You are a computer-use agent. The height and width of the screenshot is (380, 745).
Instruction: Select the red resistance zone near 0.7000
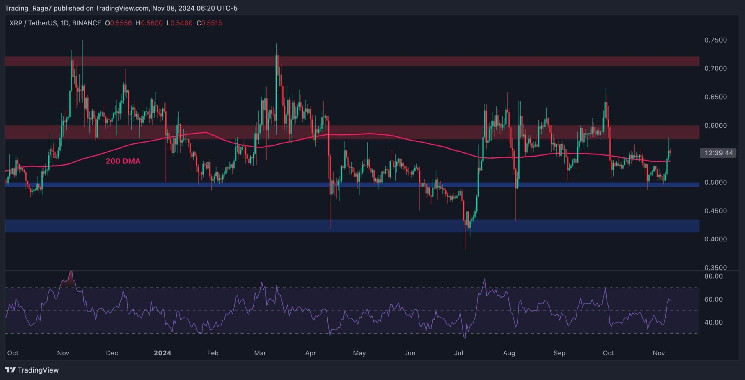pos(352,61)
